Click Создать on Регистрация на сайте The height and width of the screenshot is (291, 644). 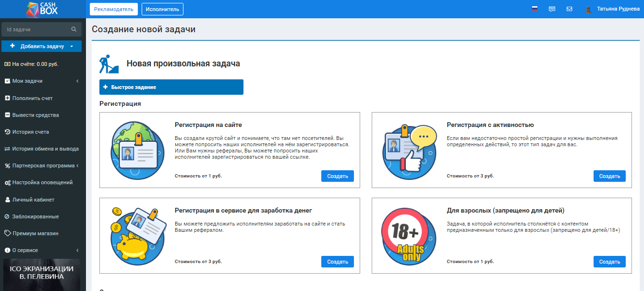(x=337, y=176)
